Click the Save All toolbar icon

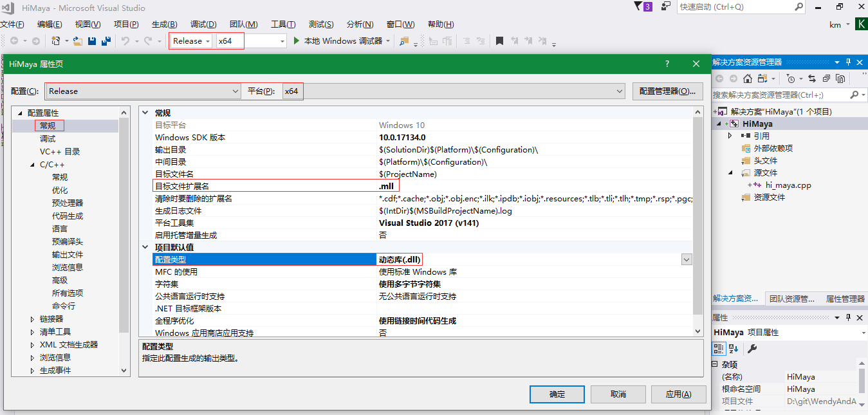106,41
